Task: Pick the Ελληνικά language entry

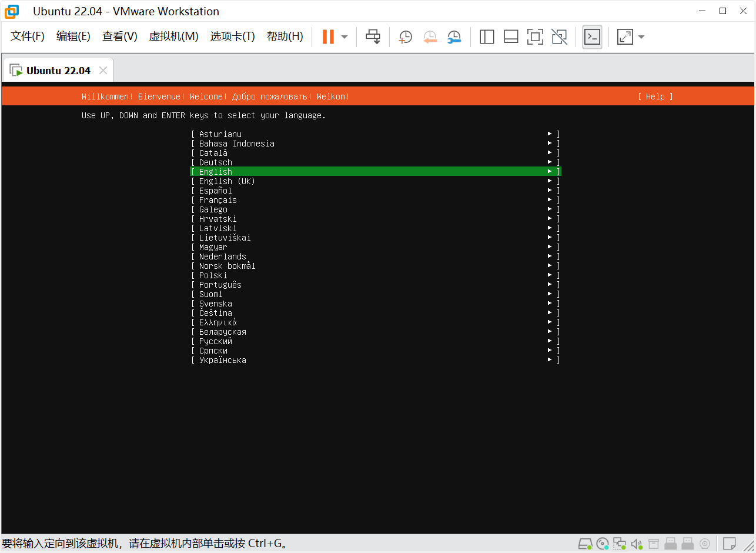Action: tap(376, 322)
